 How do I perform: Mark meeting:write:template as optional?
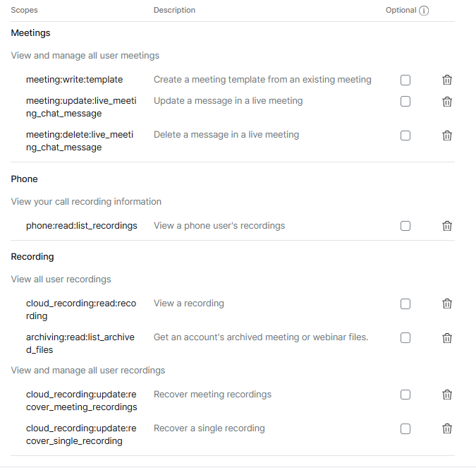405,80
